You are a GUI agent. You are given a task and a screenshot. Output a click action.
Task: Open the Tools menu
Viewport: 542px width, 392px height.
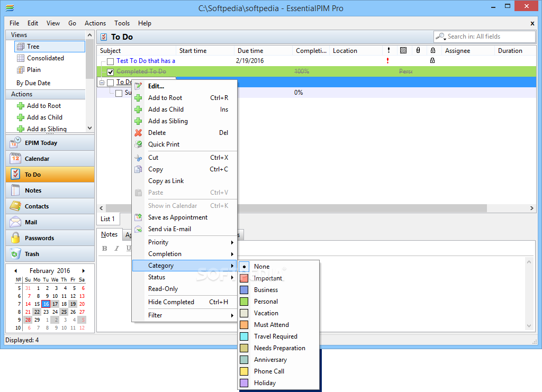[x=122, y=23]
